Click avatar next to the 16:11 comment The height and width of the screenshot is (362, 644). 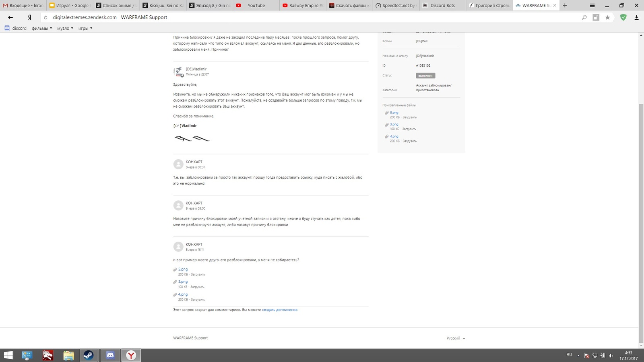click(x=178, y=247)
